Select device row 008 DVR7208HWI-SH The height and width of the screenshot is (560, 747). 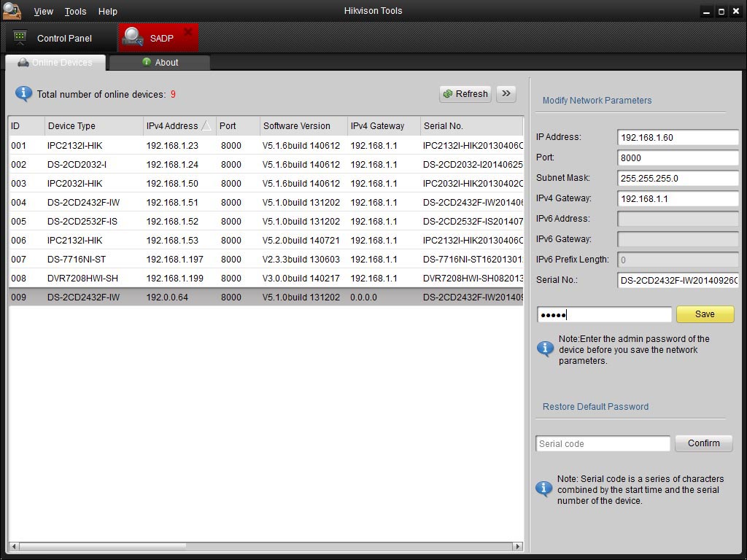266,278
